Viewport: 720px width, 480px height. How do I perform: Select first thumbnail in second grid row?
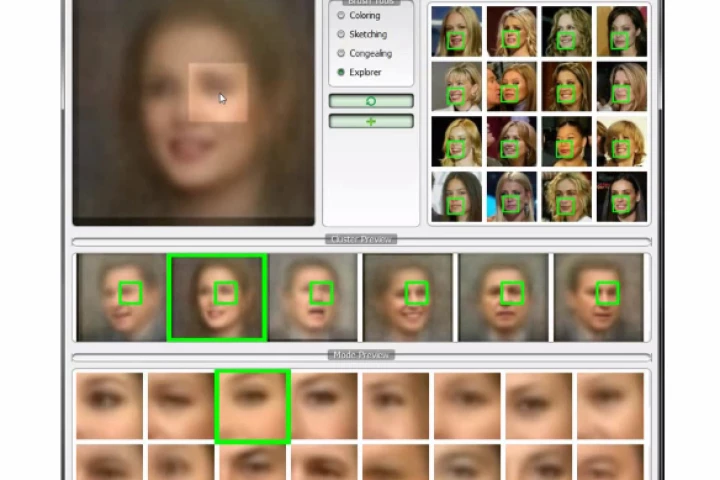pos(456,86)
